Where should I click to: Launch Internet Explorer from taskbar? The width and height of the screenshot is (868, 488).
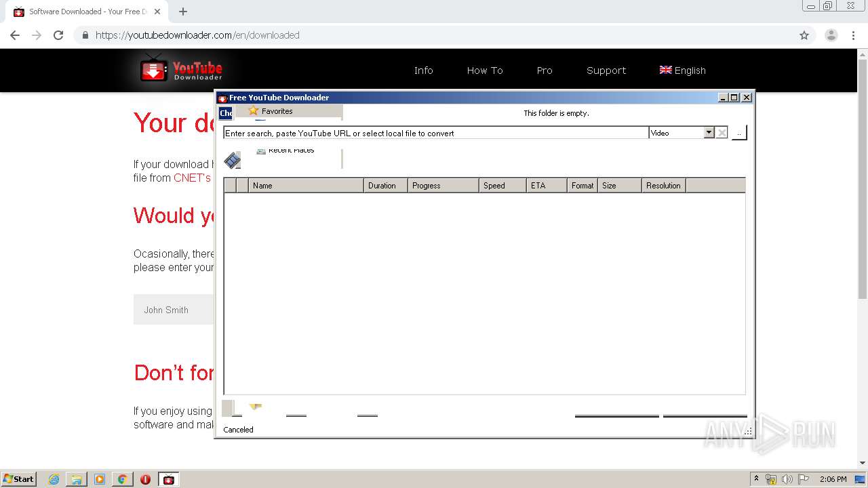tap(54, 479)
